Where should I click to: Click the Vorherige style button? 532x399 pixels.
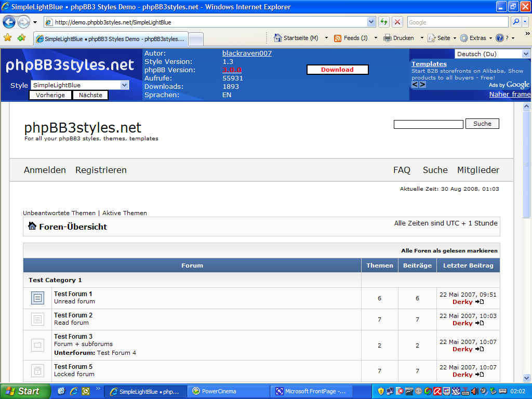click(x=50, y=95)
